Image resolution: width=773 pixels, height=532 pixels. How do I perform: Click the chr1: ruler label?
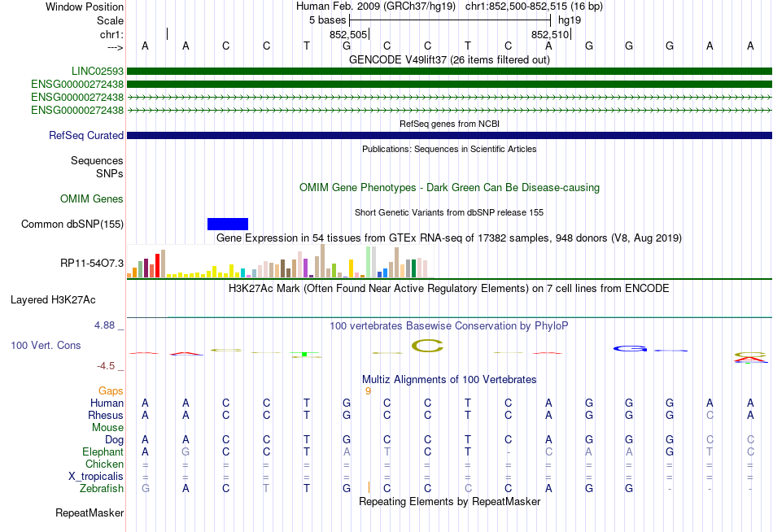111,34
